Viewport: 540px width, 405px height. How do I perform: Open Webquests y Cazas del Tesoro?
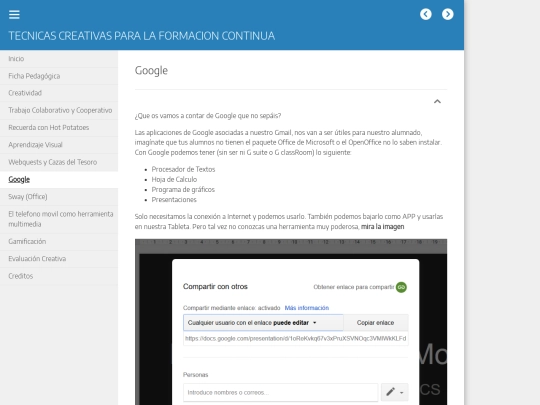click(x=59, y=162)
